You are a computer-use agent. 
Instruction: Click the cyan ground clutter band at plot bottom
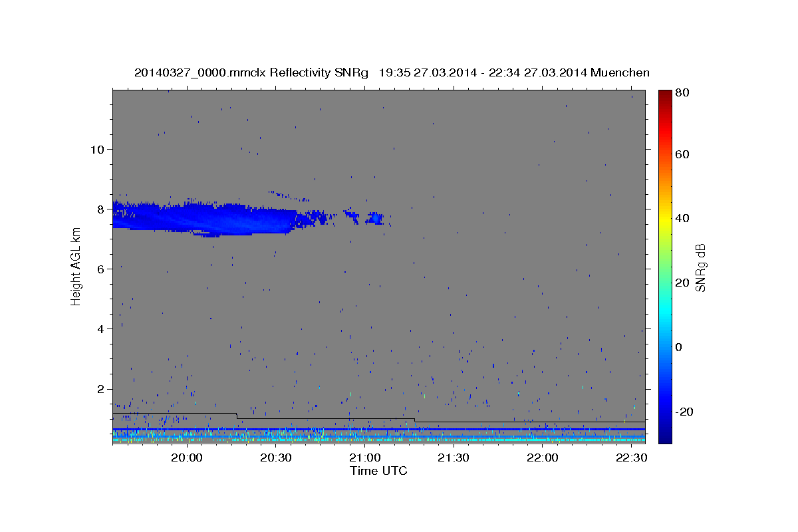(x=379, y=440)
